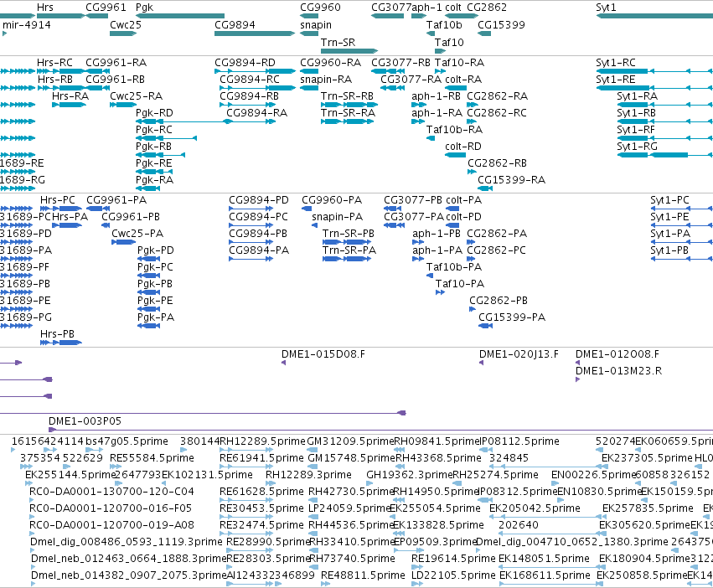Select the CG9960 gene label
This screenshot has height=588, width=713.
[320, 8]
